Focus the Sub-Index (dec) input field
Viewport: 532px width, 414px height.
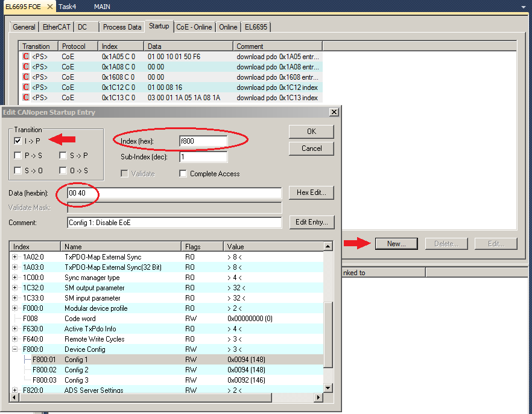pyautogui.click(x=203, y=157)
